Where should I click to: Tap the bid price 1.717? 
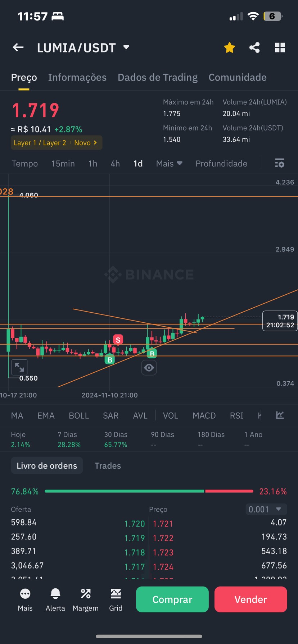[x=135, y=567]
